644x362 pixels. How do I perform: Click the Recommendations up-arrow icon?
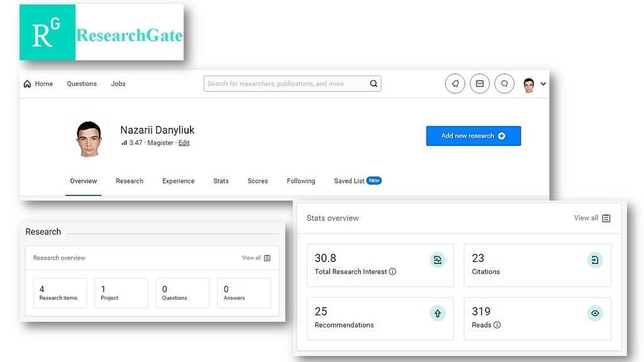click(x=438, y=313)
